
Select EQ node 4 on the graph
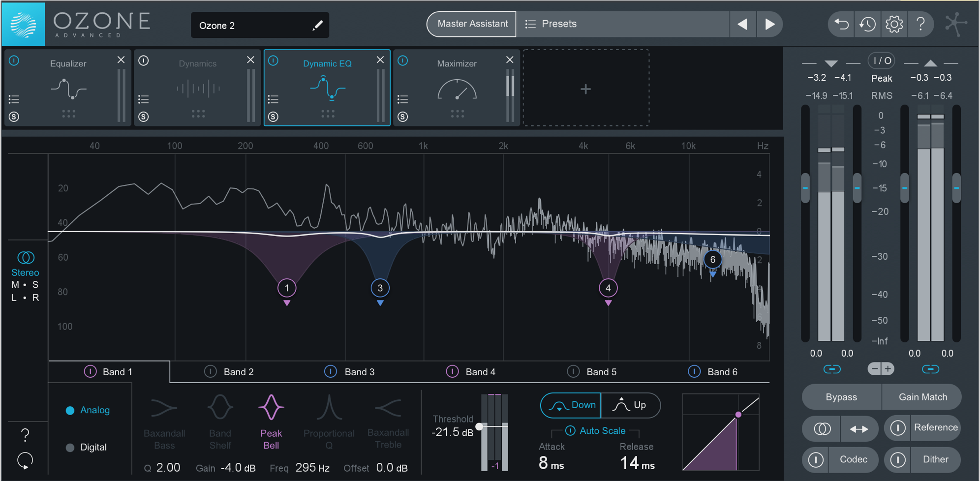[608, 288]
